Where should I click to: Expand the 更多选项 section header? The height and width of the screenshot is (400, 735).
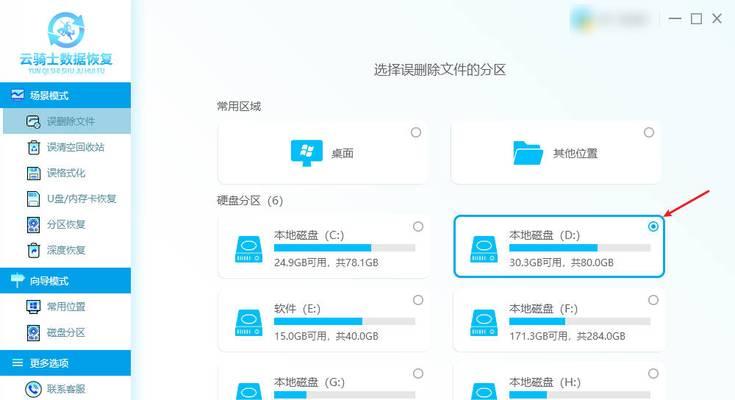(x=66, y=362)
